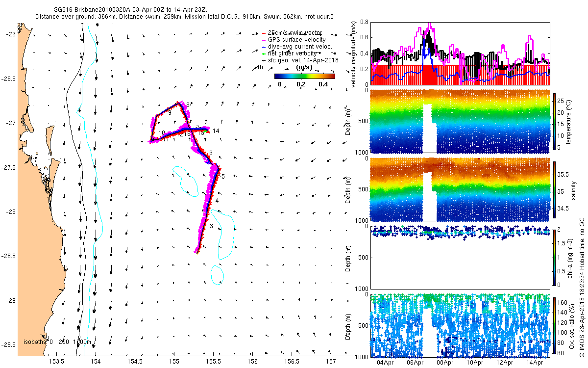
Task: Click the velocity magnitude (m/s) axis label
Action: click(x=353, y=53)
